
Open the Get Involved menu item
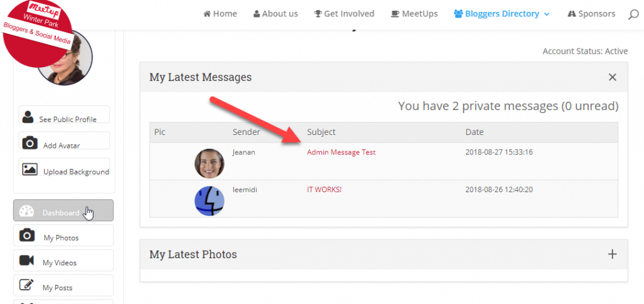349,14
